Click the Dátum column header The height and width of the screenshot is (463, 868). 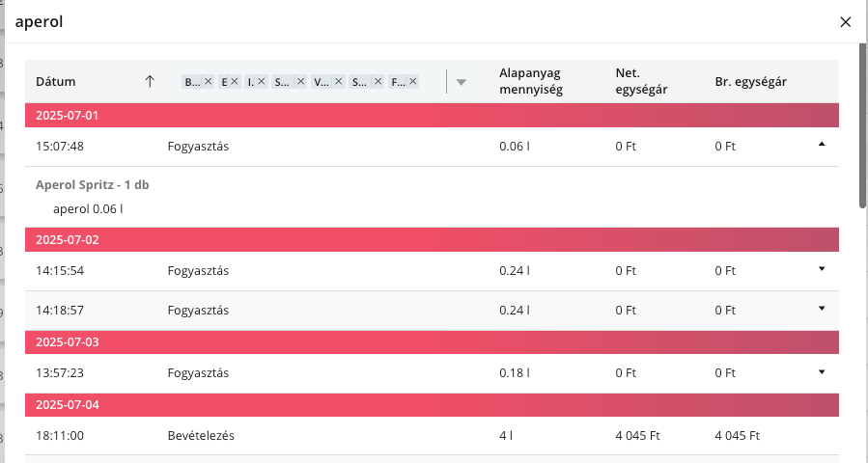point(56,82)
